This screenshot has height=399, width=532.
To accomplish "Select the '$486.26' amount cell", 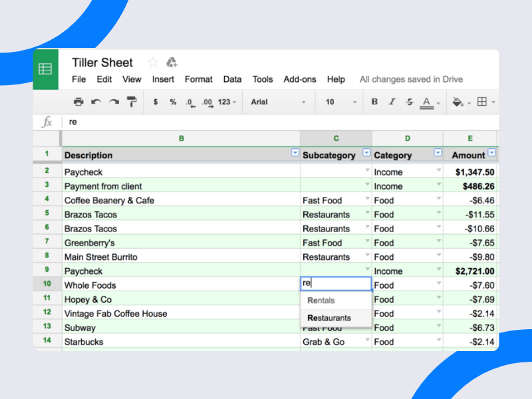I will [470, 186].
